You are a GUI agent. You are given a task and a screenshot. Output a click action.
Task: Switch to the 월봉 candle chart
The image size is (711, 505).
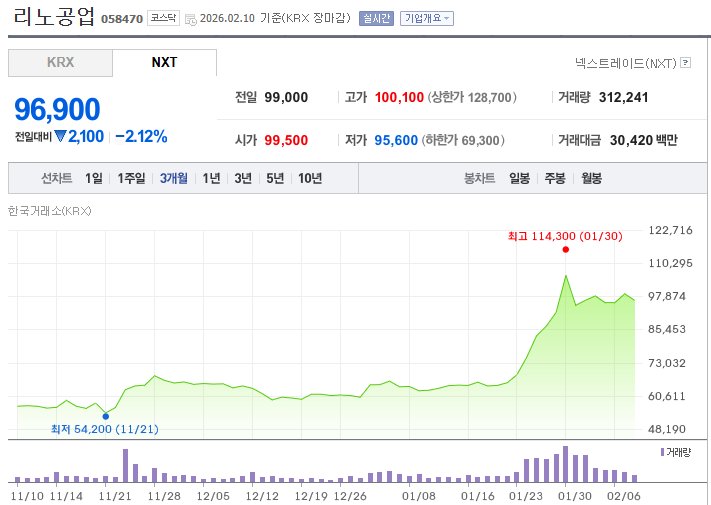(x=591, y=178)
